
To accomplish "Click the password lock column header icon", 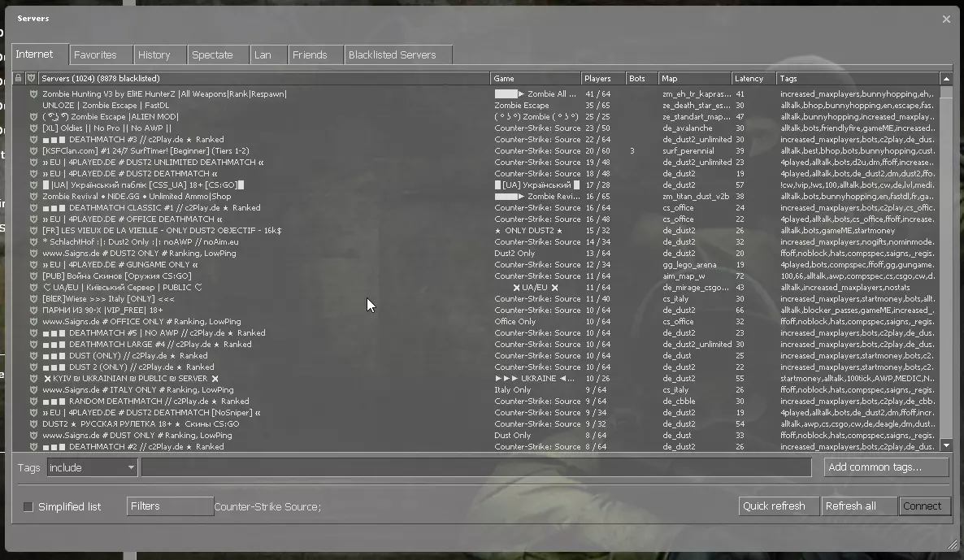I will 19,78.
